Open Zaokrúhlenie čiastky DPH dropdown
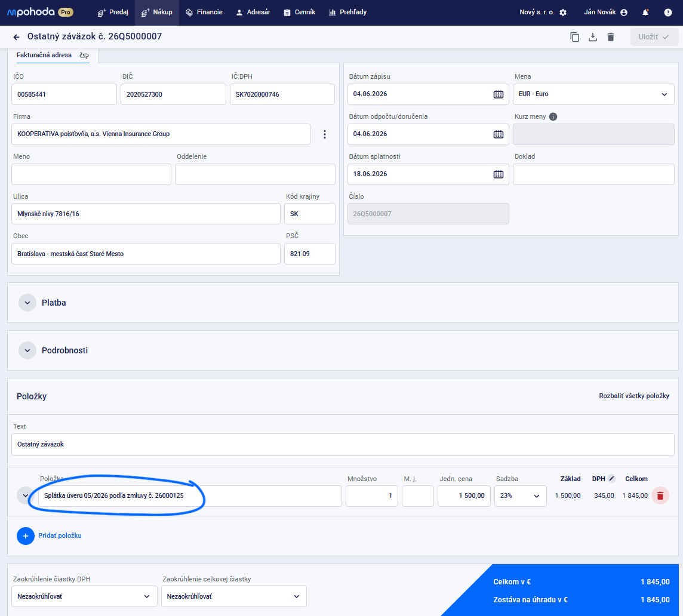The height and width of the screenshot is (616, 683). tap(84, 596)
